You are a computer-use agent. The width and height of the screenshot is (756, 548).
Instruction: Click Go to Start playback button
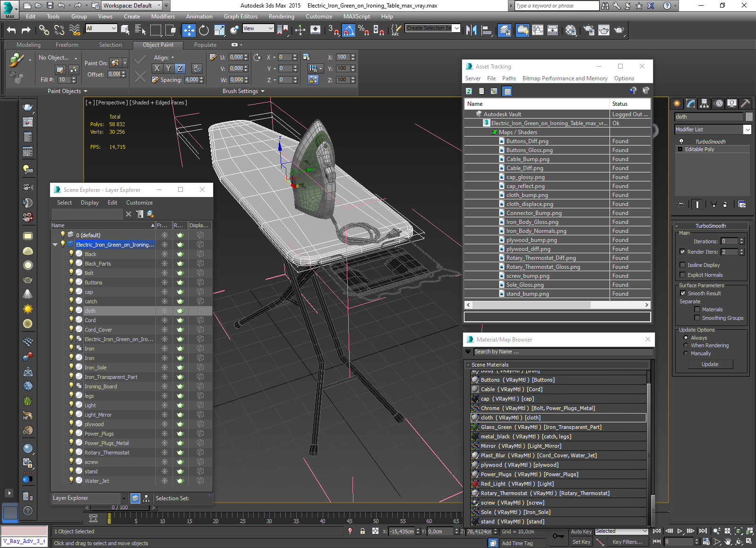coord(657,531)
